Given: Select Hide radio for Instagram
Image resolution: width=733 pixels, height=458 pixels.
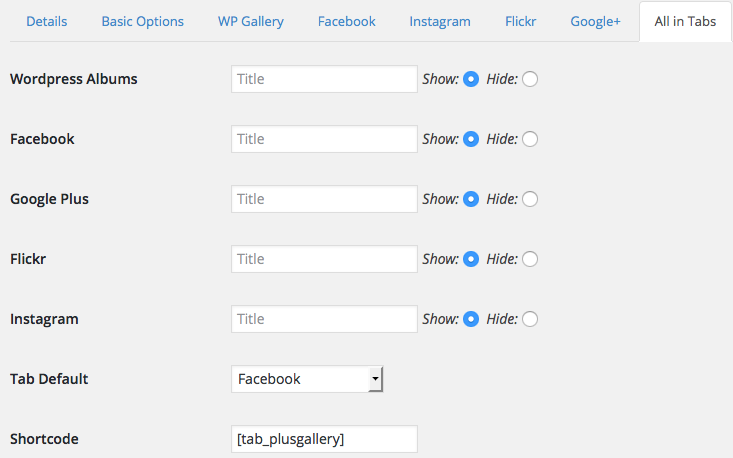Looking at the screenshot, I should 530,319.
